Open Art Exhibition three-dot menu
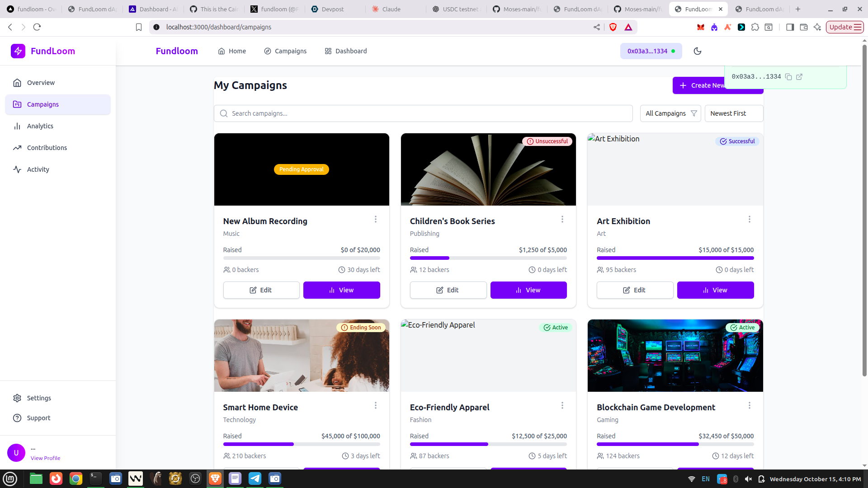Viewport: 868px width, 488px height. (749, 219)
